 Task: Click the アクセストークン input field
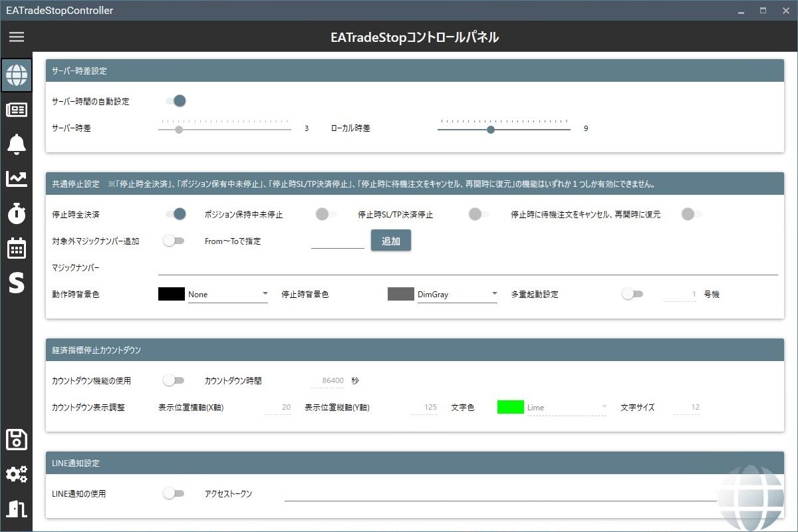coord(499,493)
